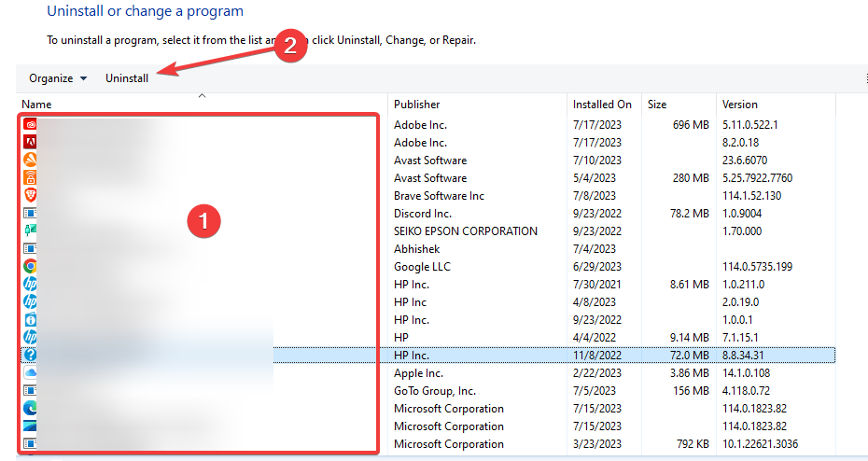Click the install date 11/8/2022
The height and width of the screenshot is (461, 868).
596,355
